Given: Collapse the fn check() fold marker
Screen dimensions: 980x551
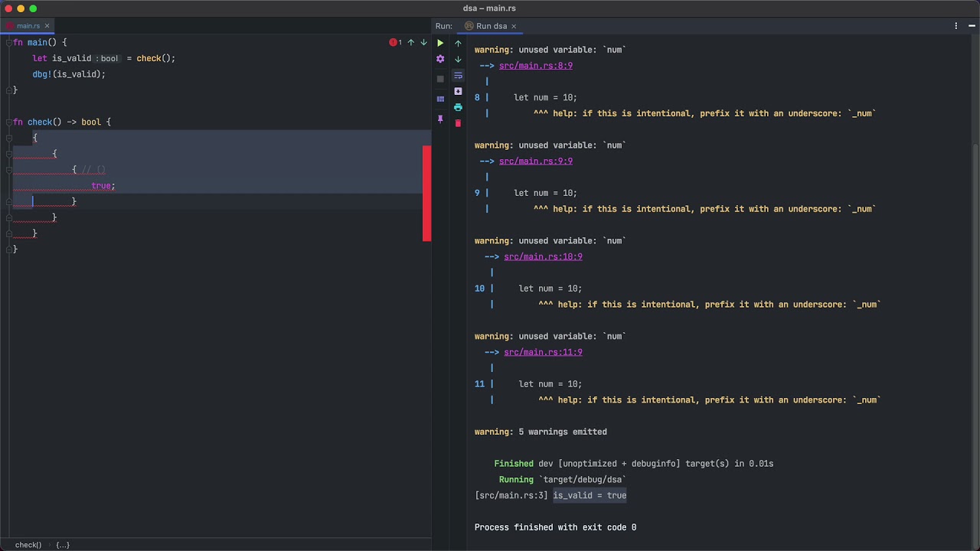Looking at the screenshot, I should [8, 122].
